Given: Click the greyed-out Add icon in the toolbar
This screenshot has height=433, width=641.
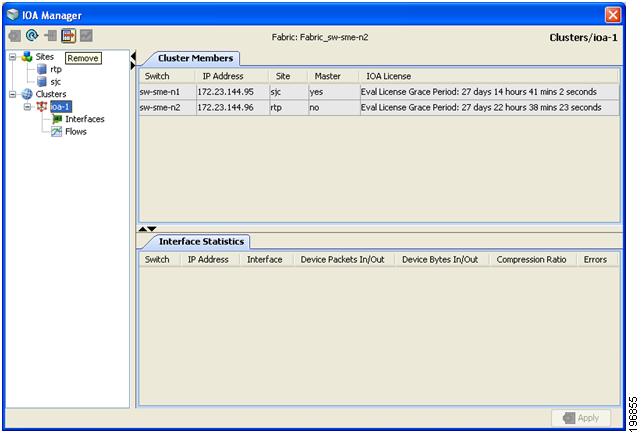Looking at the screenshot, I should tap(50, 36).
